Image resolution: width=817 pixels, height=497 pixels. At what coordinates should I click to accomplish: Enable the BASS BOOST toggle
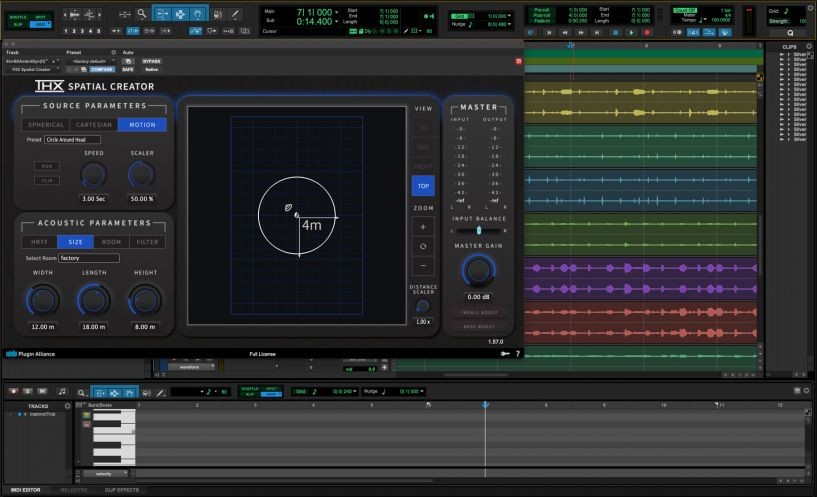click(x=478, y=327)
